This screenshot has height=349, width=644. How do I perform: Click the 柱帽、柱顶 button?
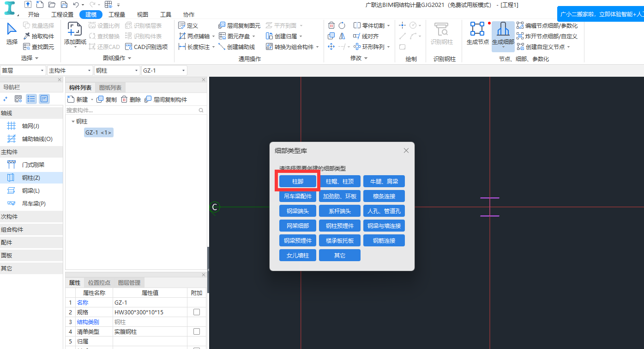[340, 182]
